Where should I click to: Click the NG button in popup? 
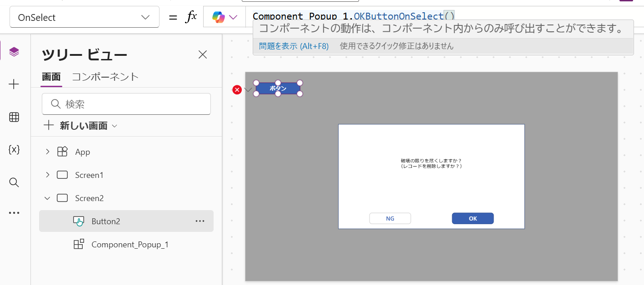390,218
